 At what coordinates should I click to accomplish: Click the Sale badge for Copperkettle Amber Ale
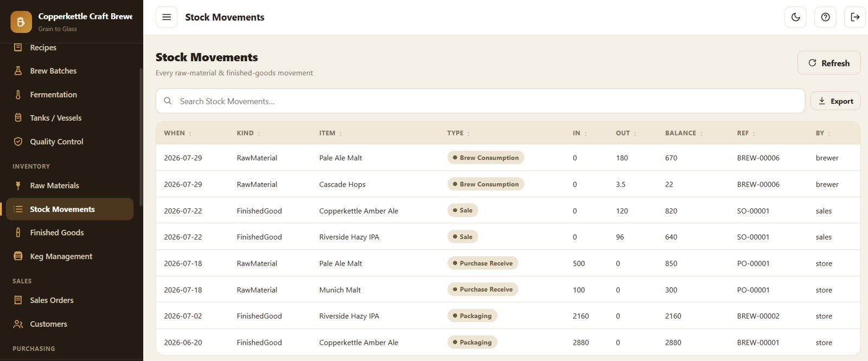pyautogui.click(x=463, y=210)
